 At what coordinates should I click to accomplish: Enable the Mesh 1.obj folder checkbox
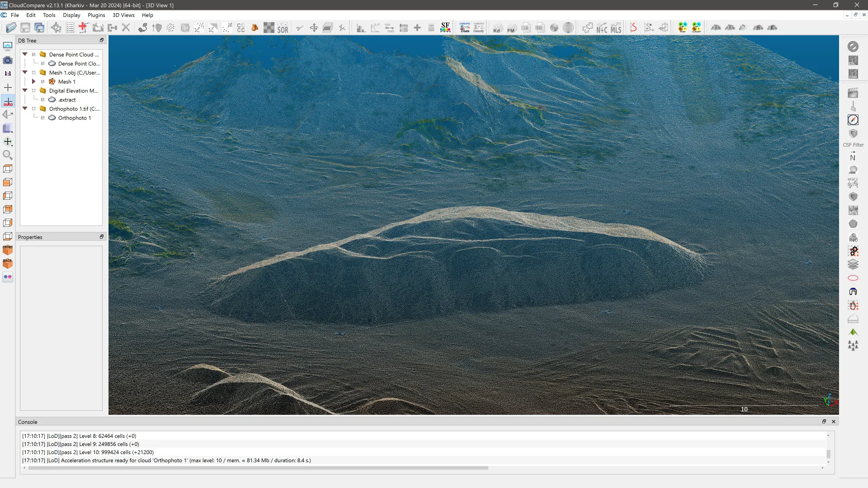pos(33,73)
